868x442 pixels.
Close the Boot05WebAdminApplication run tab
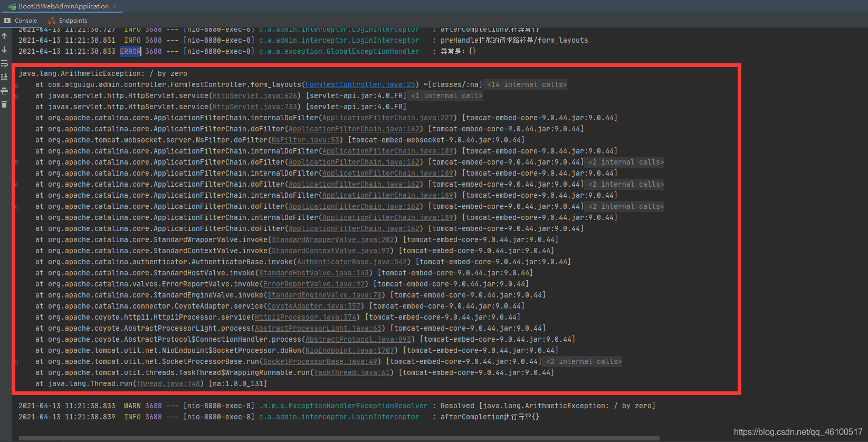(x=114, y=6)
